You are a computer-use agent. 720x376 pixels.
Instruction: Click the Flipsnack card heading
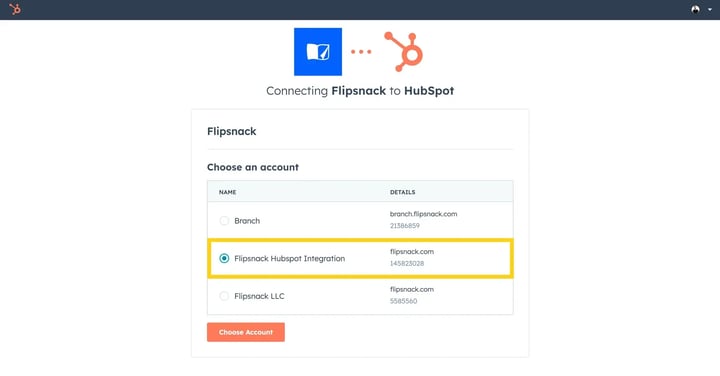point(231,131)
